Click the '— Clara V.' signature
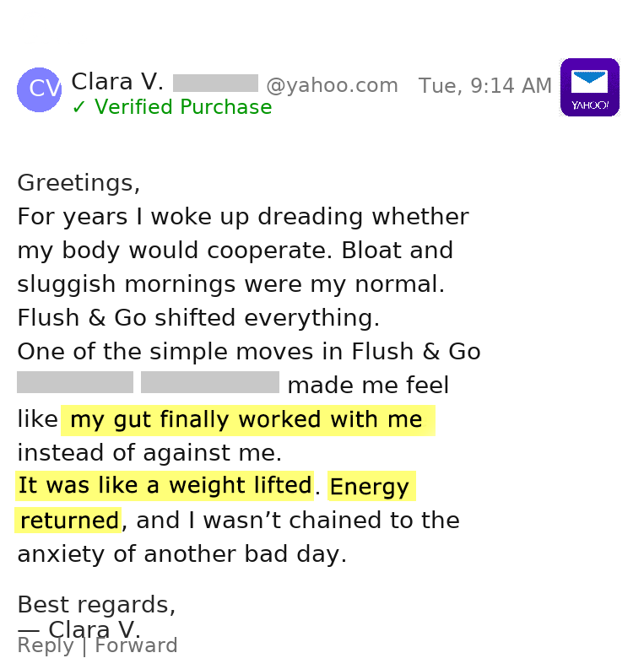The image size is (644, 669). 79,629
